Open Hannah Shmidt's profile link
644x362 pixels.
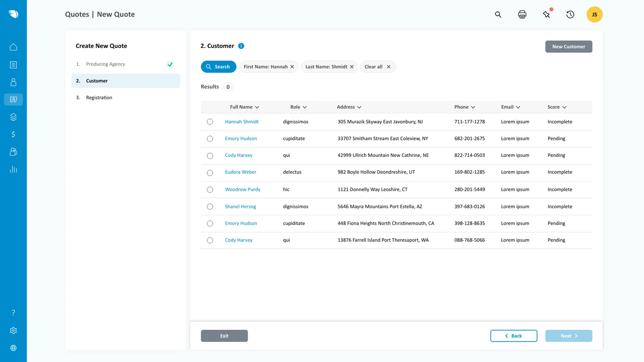point(241,121)
